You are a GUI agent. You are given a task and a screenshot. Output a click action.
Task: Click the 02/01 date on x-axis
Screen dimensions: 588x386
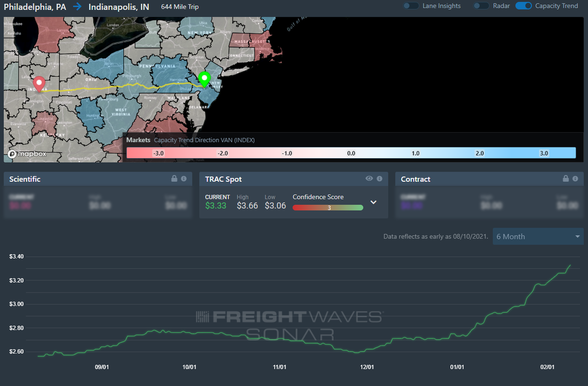[547, 367]
